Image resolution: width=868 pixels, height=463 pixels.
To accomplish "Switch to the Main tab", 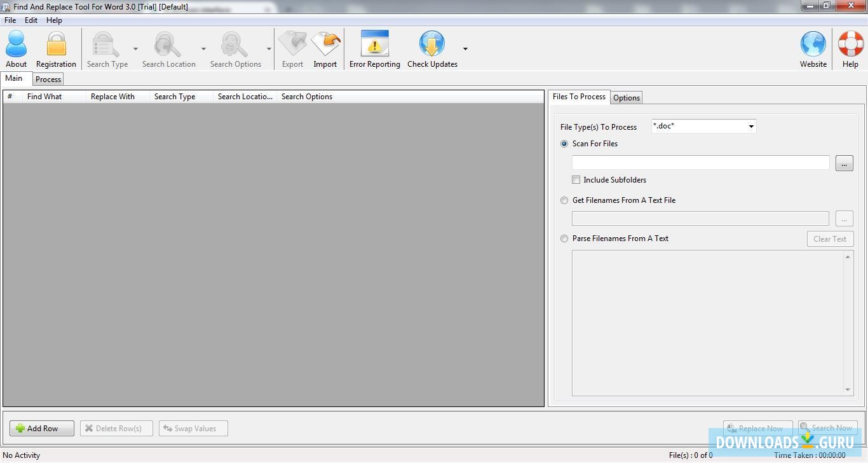I will click(14, 78).
